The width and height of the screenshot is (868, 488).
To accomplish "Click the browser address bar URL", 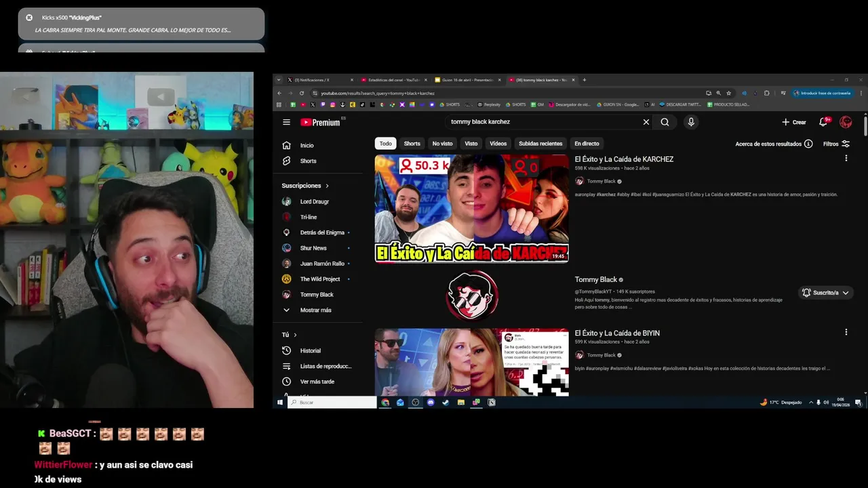I will click(x=378, y=93).
